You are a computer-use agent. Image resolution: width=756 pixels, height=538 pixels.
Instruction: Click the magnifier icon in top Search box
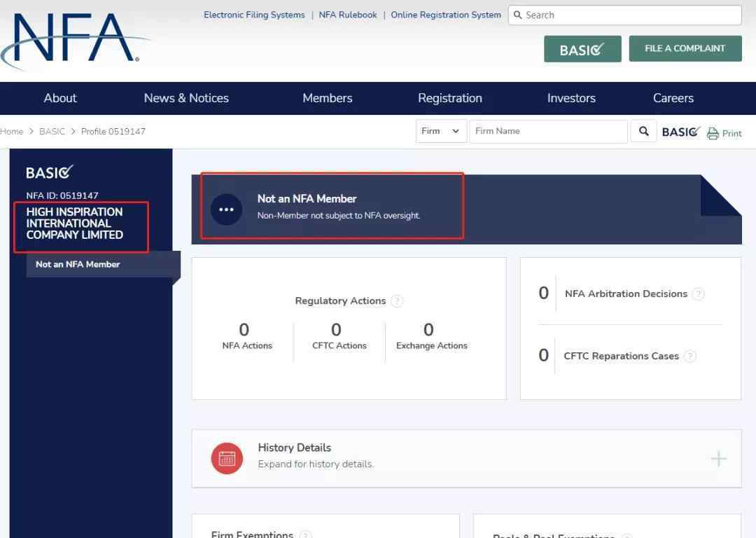(x=517, y=15)
